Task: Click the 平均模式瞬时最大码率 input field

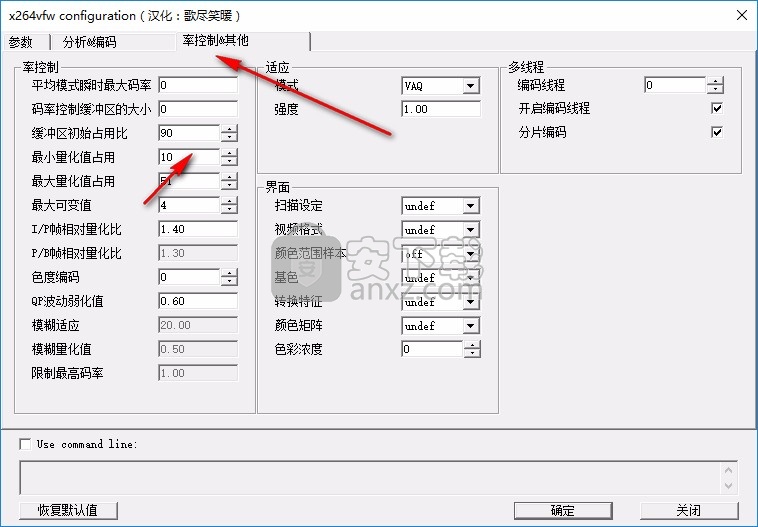Action: pyautogui.click(x=197, y=85)
